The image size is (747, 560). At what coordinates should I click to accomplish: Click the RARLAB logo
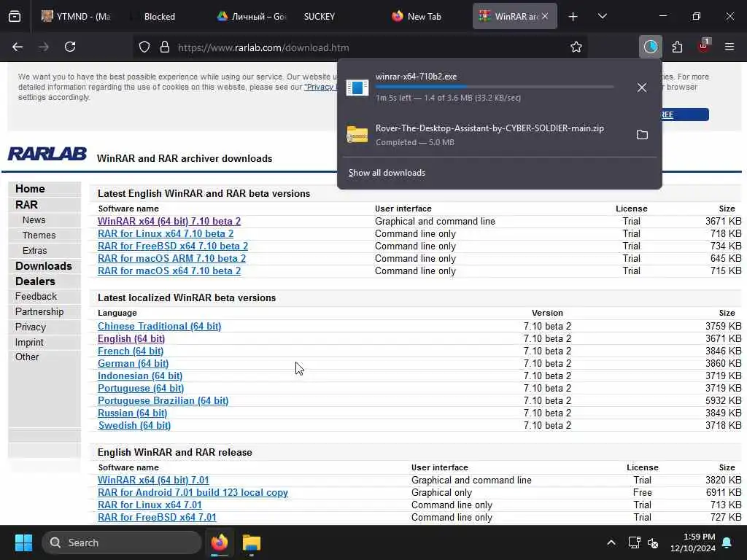(x=47, y=153)
